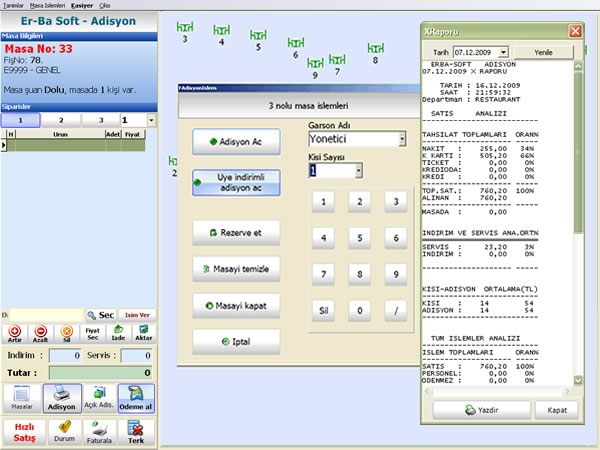Select table 7 icon on floor plan

[x=337, y=60]
